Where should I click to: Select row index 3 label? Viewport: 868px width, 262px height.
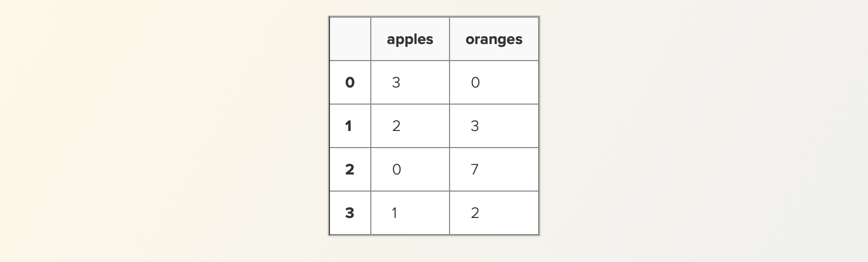[x=350, y=213]
